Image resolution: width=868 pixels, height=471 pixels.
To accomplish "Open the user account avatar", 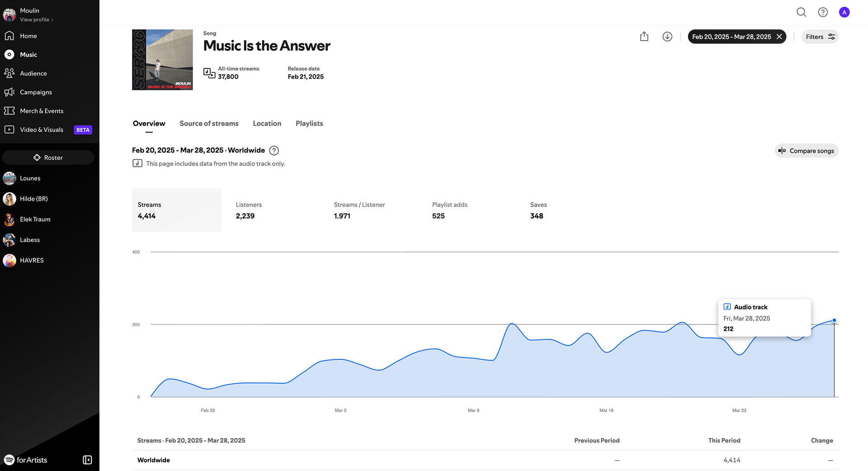I will click(844, 12).
